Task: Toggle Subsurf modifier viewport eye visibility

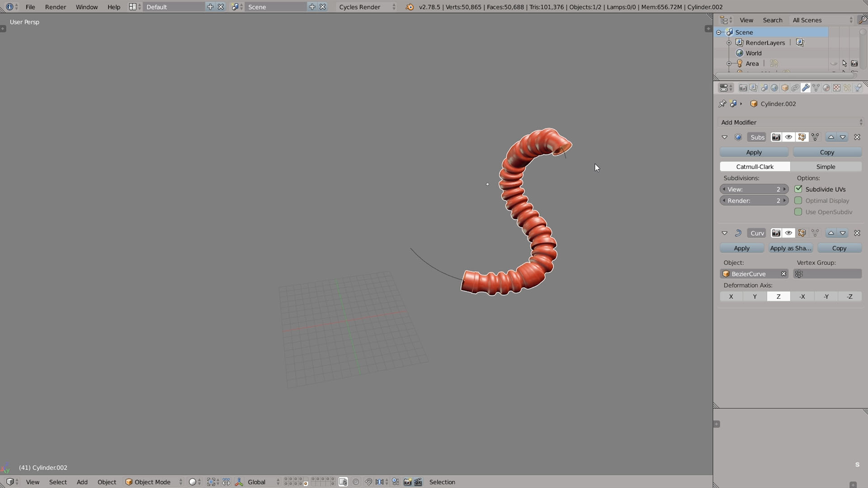Action: click(788, 137)
